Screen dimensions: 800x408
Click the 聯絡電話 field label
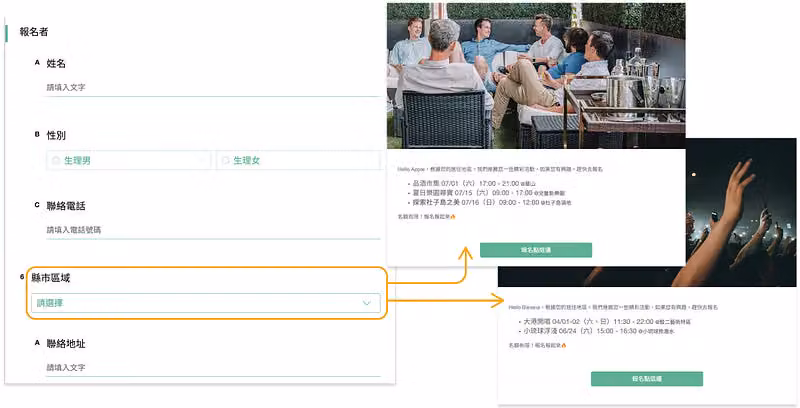[x=66, y=206]
